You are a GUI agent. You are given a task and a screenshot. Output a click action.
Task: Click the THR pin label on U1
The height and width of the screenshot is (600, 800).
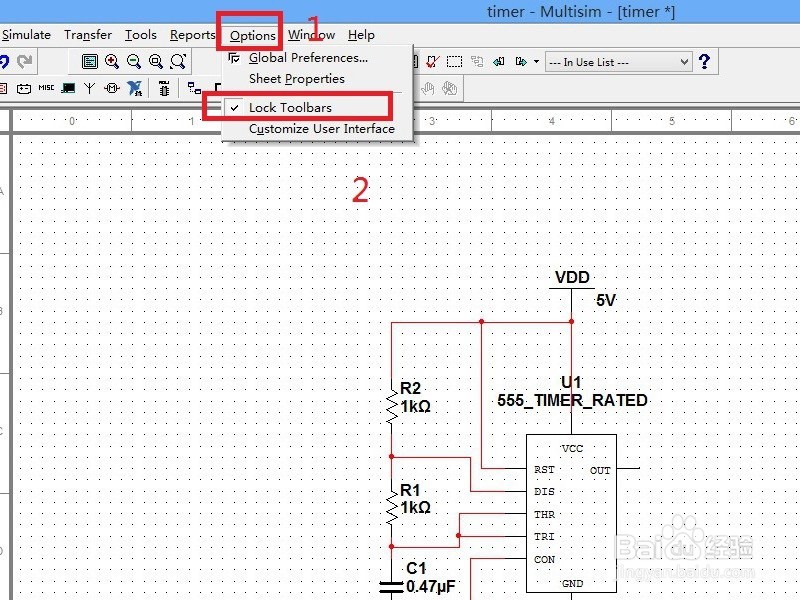pos(544,514)
